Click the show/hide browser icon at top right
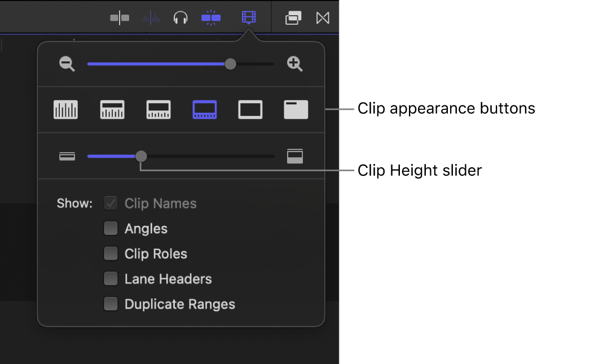 pyautogui.click(x=293, y=17)
